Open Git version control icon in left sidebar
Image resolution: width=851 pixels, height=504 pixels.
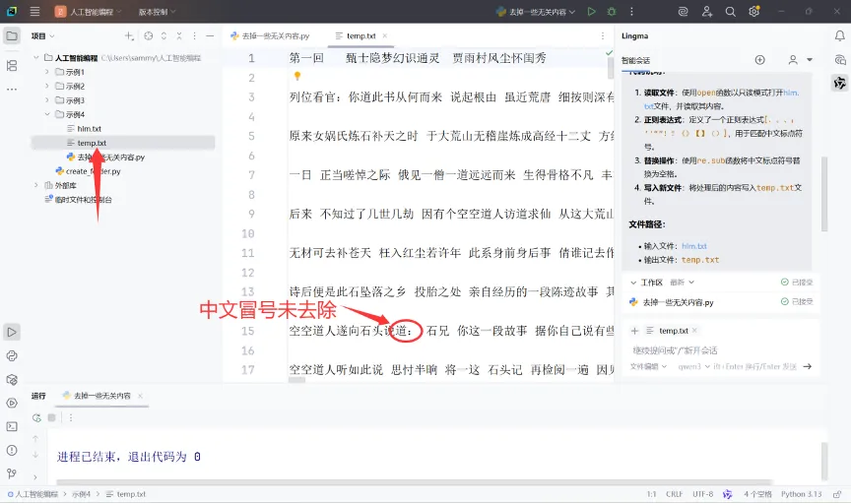(12, 473)
